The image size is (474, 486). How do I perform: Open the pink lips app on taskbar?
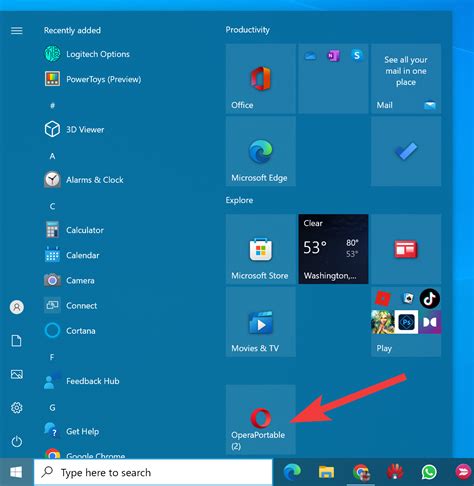click(463, 472)
